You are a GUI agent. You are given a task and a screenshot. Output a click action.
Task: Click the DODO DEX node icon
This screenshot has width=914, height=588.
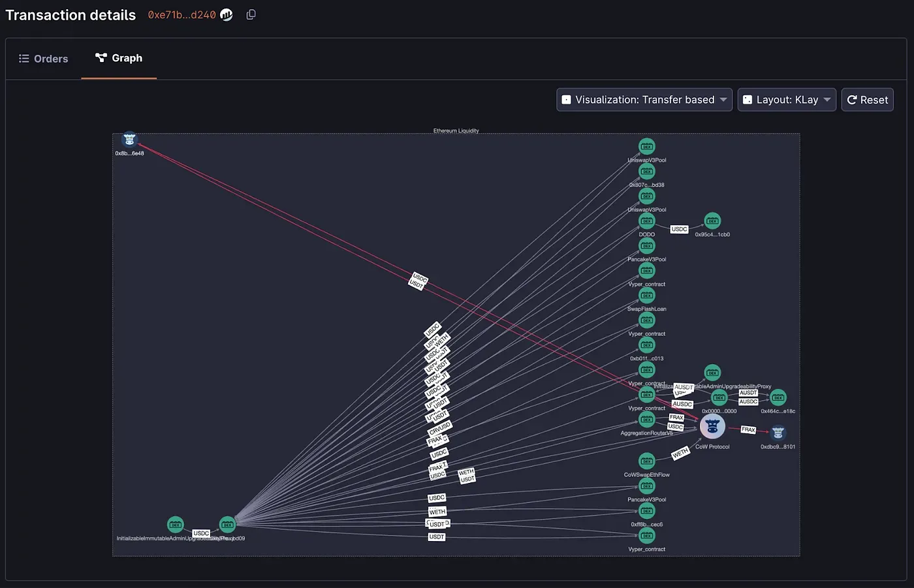point(646,221)
